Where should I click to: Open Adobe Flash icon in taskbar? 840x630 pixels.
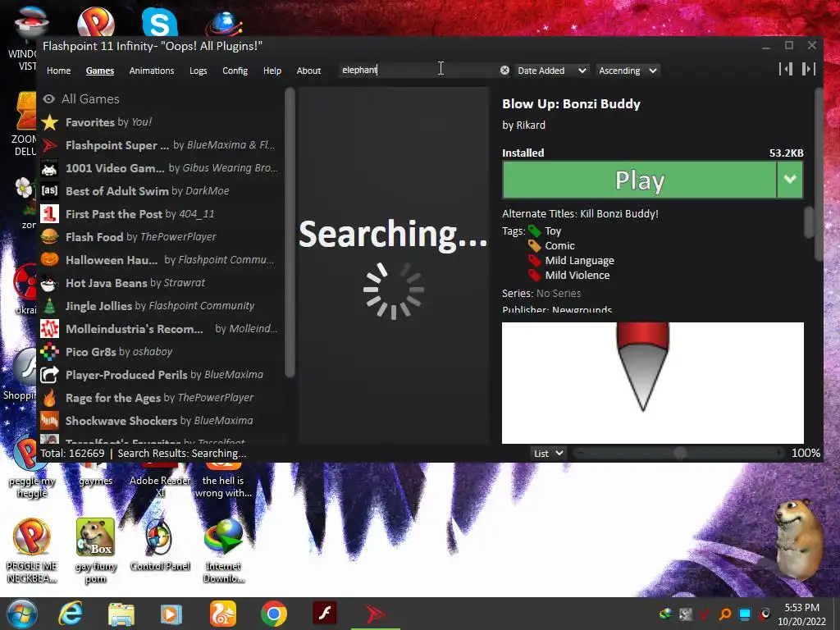pyautogui.click(x=325, y=614)
